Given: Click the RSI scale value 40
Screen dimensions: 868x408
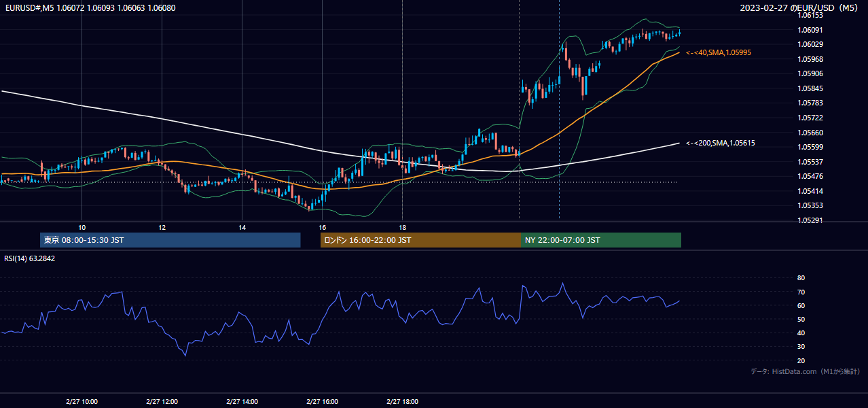Looking at the screenshot, I should coord(801,333).
